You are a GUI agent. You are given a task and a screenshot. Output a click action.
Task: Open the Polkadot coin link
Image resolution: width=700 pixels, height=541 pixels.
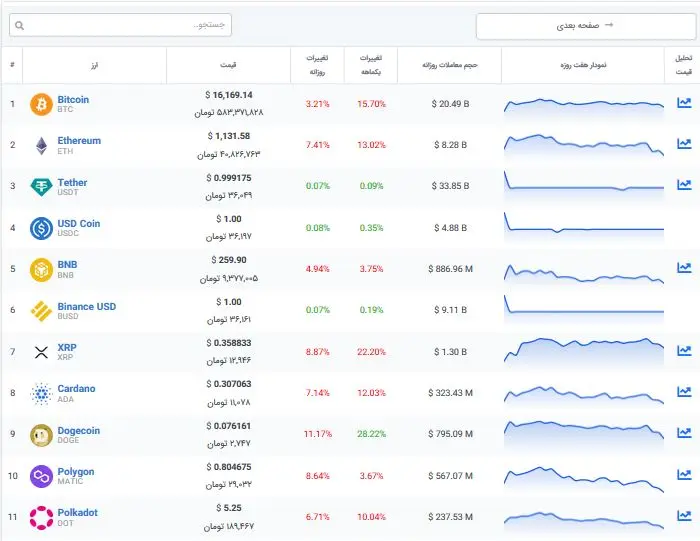77,512
